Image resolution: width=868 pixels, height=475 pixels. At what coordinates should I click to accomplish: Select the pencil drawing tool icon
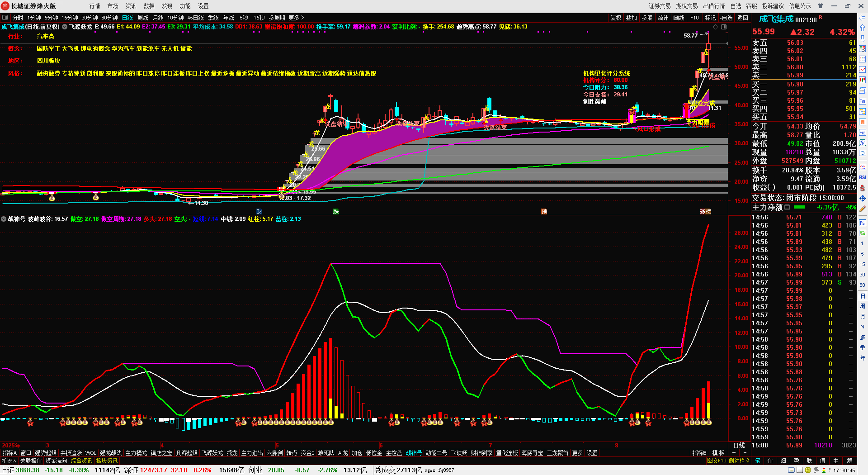pos(863,209)
